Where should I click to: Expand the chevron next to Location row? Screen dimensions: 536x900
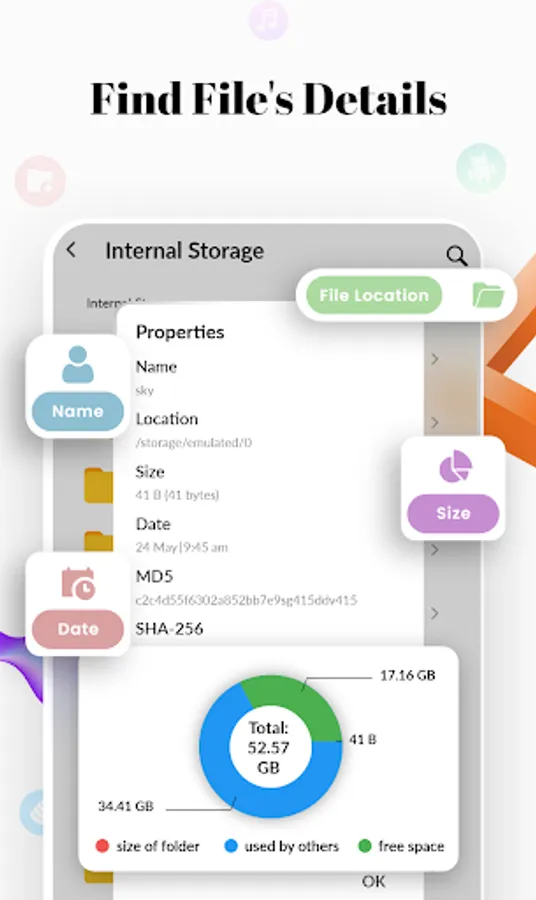click(x=434, y=422)
